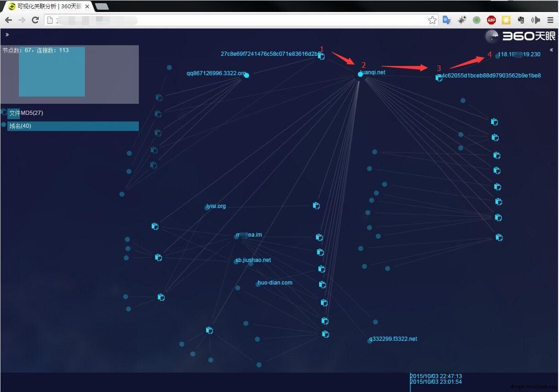The image size is (559, 392).
Task: Select the 360天眼 logo
Action: (520, 36)
